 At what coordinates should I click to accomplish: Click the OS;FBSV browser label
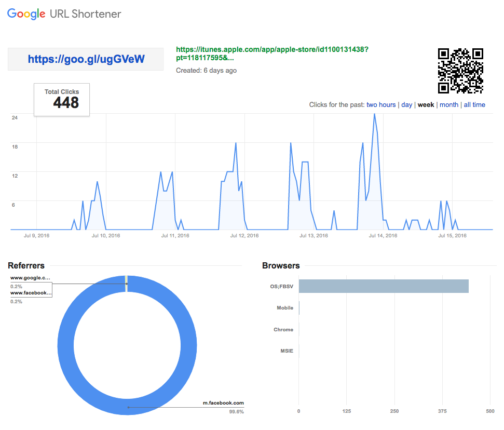[281, 286]
